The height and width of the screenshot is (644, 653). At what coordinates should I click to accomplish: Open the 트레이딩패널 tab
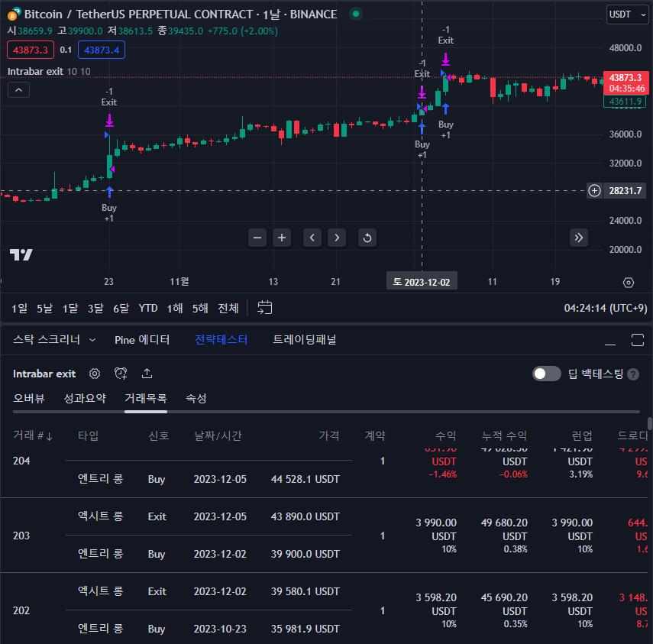[305, 340]
